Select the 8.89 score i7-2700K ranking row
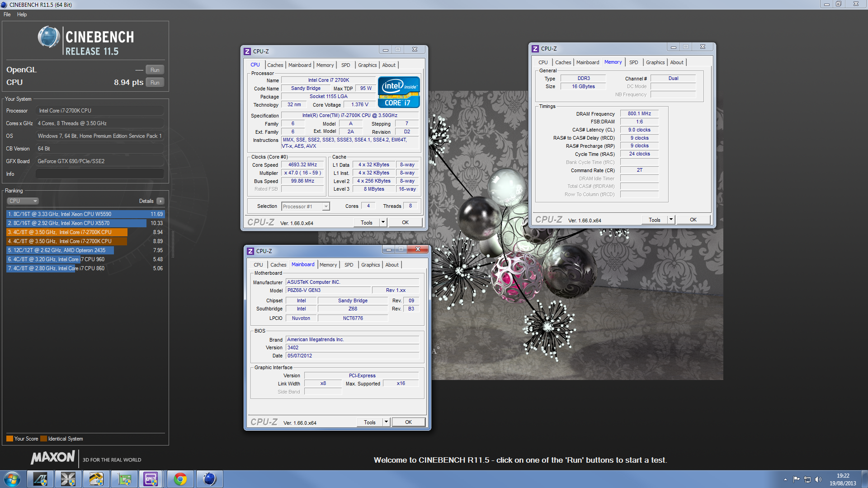This screenshot has width=868, height=488. tap(85, 241)
